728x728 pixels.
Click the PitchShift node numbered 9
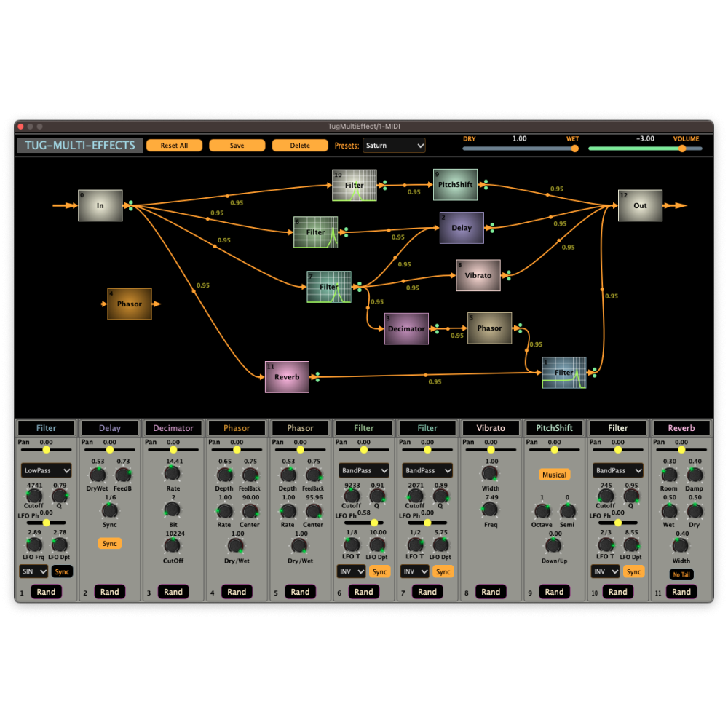[455, 185]
